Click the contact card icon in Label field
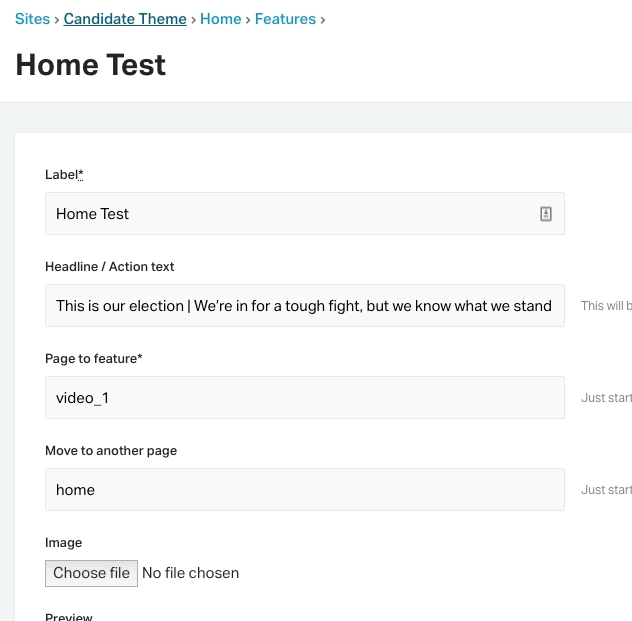The height and width of the screenshot is (621, 632). 546,214
